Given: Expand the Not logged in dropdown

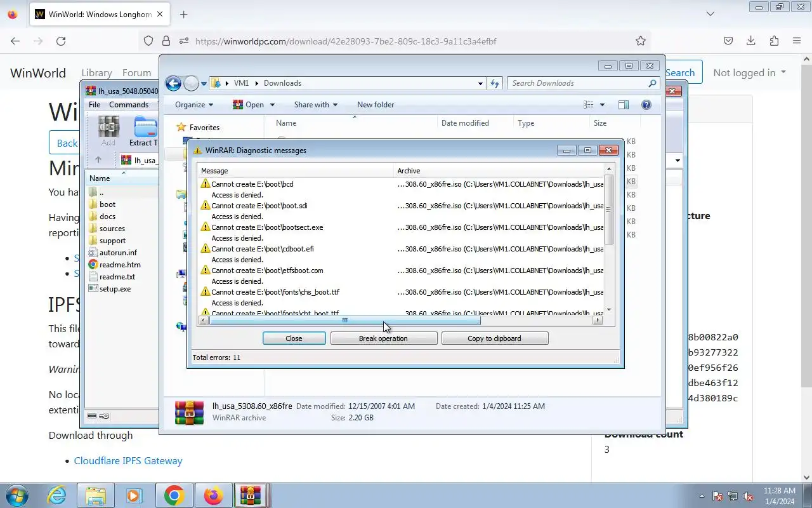Looking at the screenshot, I should pos(749,73).
